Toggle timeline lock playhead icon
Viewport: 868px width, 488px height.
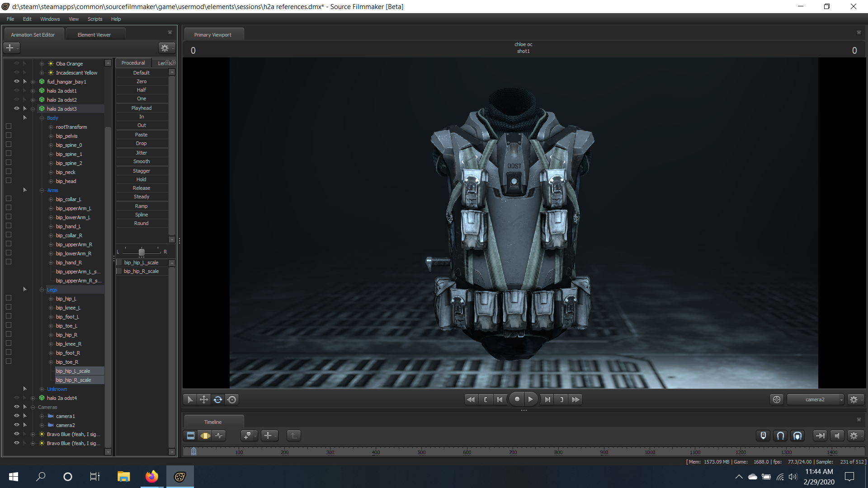click(763, 436)
